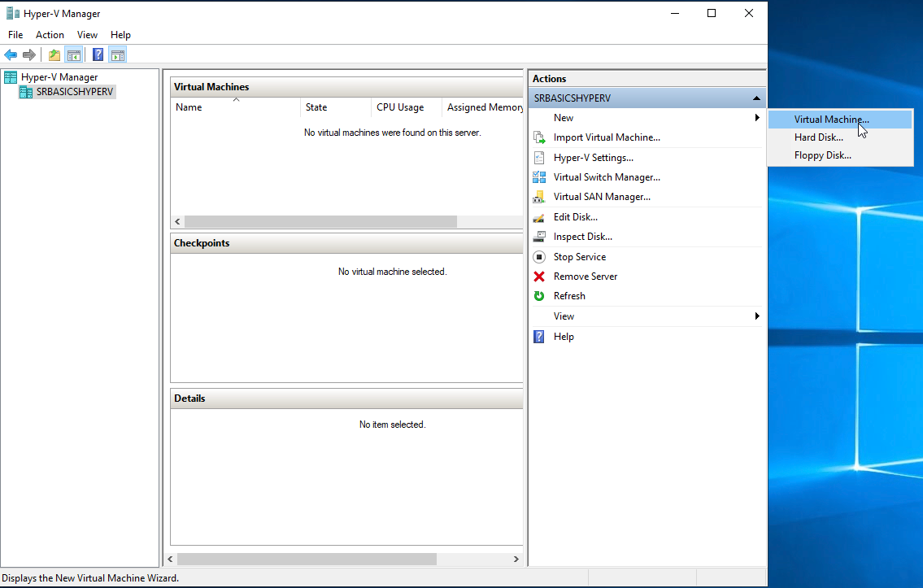Click 'No item selected.' text
The height and width of the screenshot is (588, 923).
click(393, 425)
